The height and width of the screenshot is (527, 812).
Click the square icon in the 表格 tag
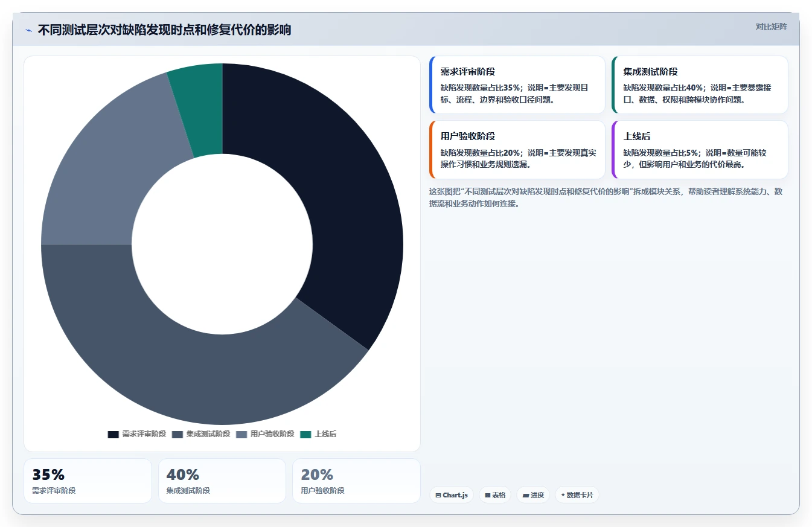click(x=487, y=495)
